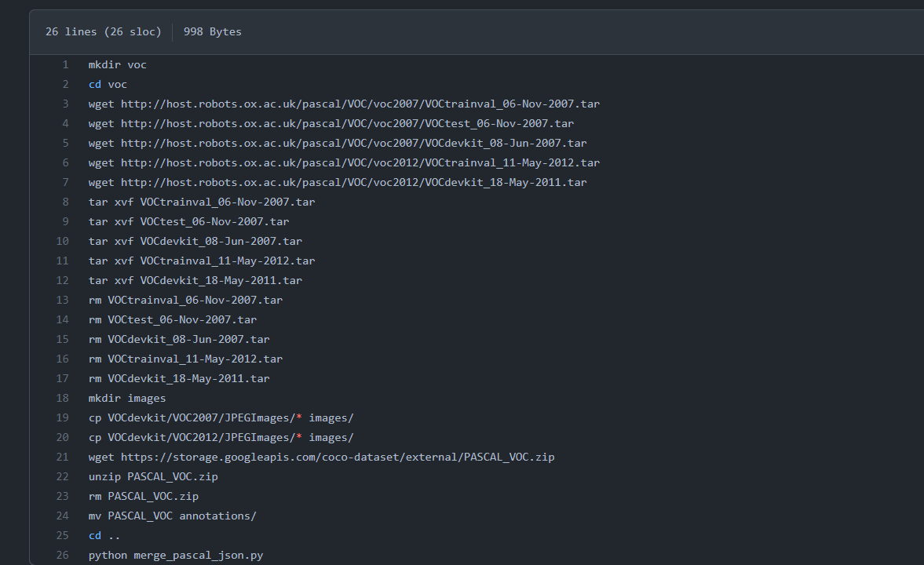Click the VOCtrainval 2007 download URL
924x565 pixels.
pyautogui.click(x=353, y=104)
